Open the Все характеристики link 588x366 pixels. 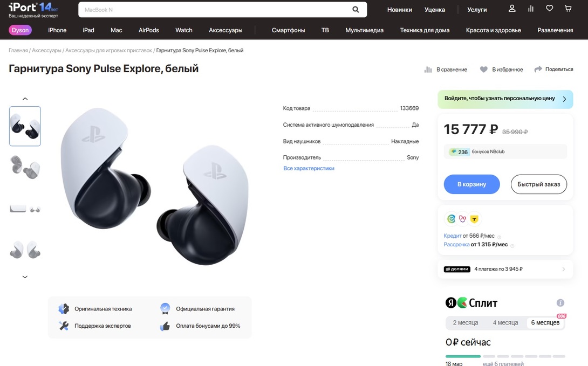tap(309, 168)
